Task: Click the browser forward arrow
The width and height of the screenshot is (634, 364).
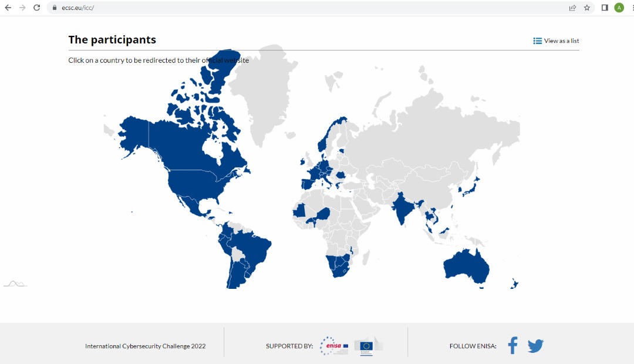Action: click(x=22, y=8)
